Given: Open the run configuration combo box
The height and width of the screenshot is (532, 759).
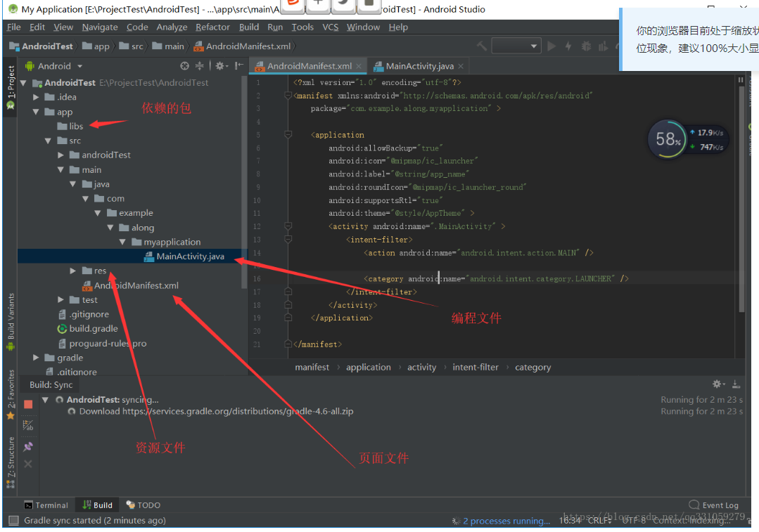Looking at the screenshot, I should point(516,46).
